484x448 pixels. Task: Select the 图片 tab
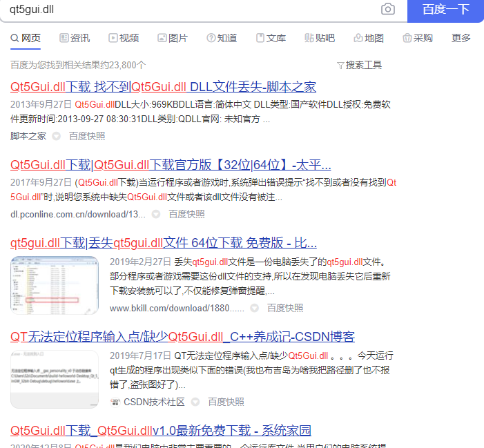tap(173, 38)
